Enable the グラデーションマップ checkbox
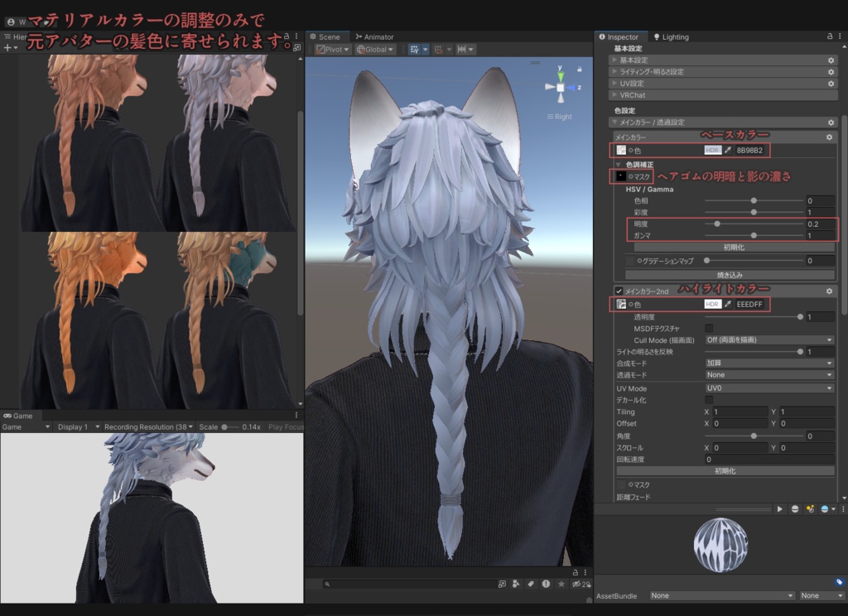The width and height of the screenshot is (848, 616). tap(629, 261)
